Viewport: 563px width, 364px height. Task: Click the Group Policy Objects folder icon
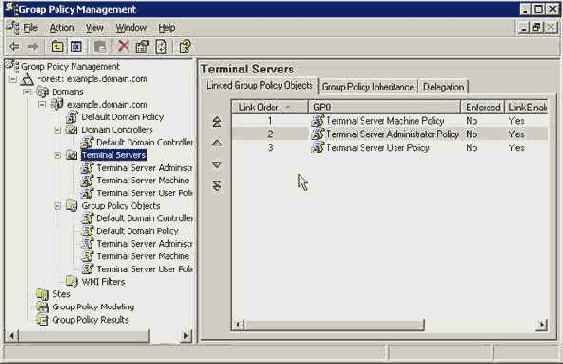pyautogui.click(x=71, y=206)
